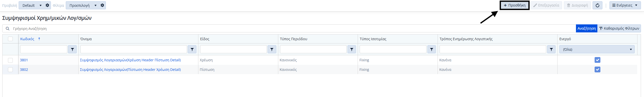Open record link 3802

[24, 70]
